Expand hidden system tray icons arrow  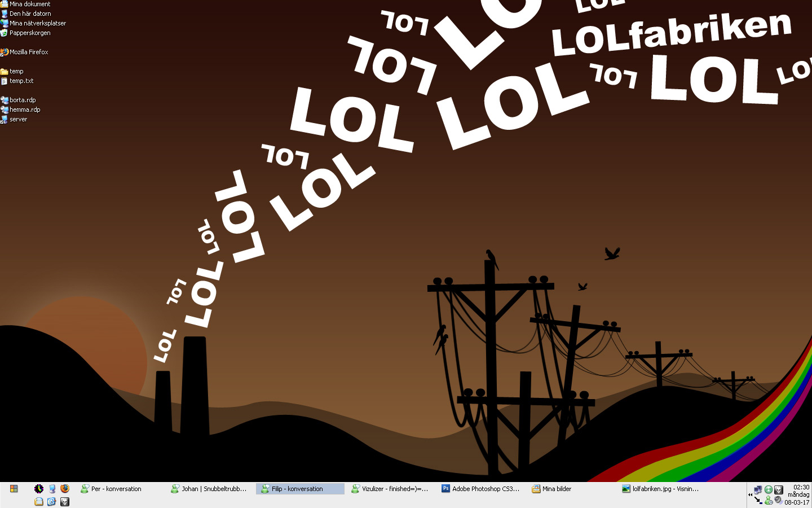751,495
